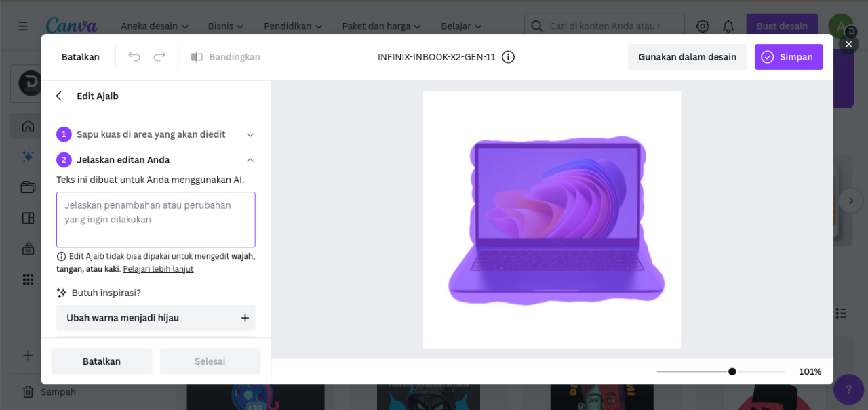Image resolution: width=868 pixels, height=410 pixels.
Task: Go back using Edit Ajaib back arrow
Action: click(59, 96)
